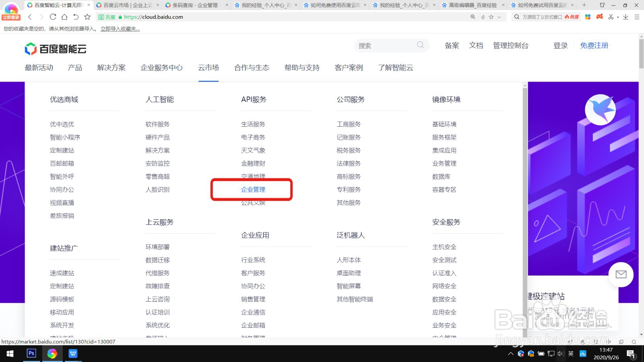Open the browser screenshot scissors tool
This screenshot has height=362, width=644.
(x=611, y=17)
